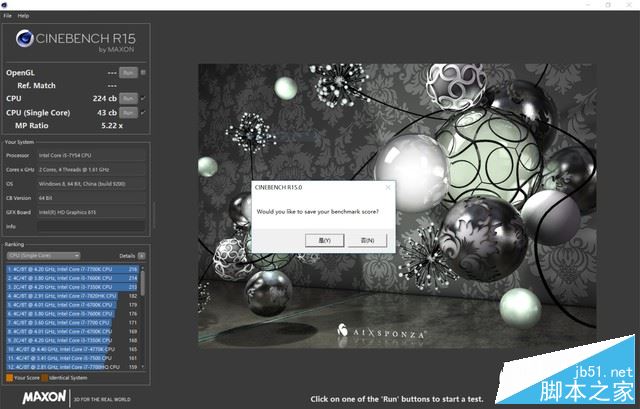Select ranking entry 7 Core i7-7700 CPU
This screenshot has width=640, height=409.
73,323
